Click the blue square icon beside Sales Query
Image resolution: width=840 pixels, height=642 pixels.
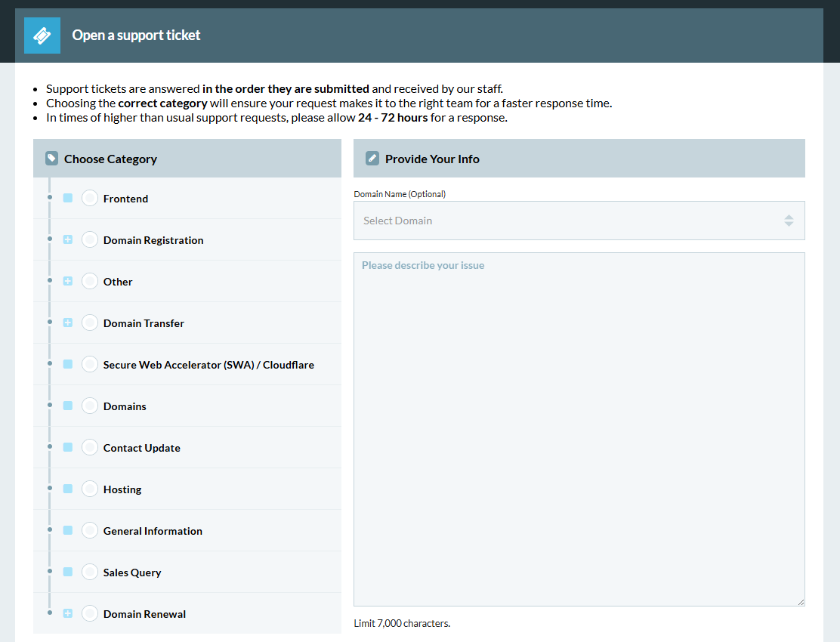(68, 572)
